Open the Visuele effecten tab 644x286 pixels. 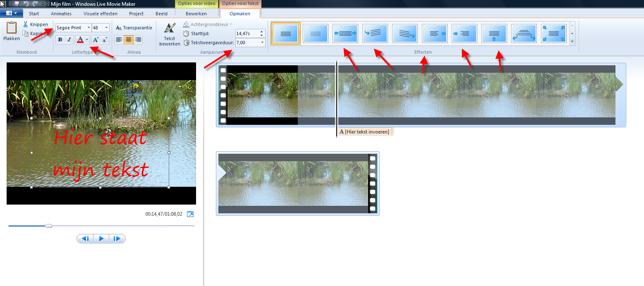pos(101,14)
